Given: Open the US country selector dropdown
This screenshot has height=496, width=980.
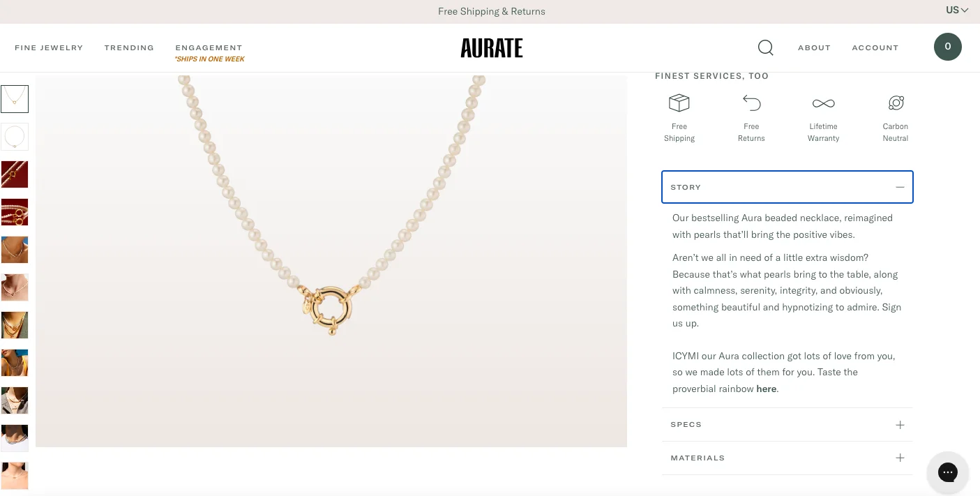Looking at the screenshot, I should click(957, 10).
